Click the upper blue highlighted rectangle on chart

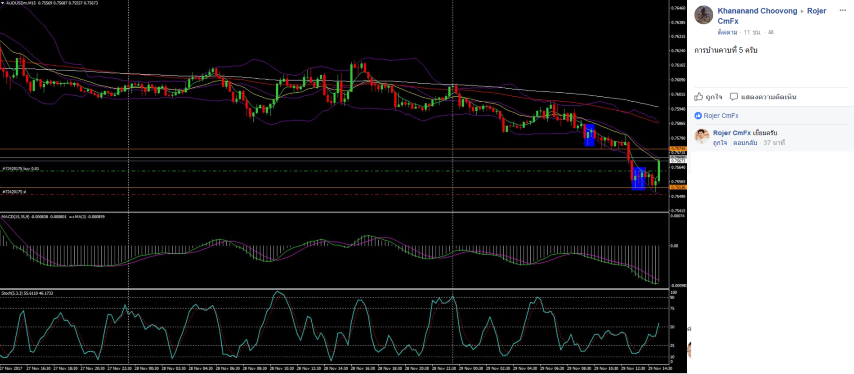(x=589, y=135)
